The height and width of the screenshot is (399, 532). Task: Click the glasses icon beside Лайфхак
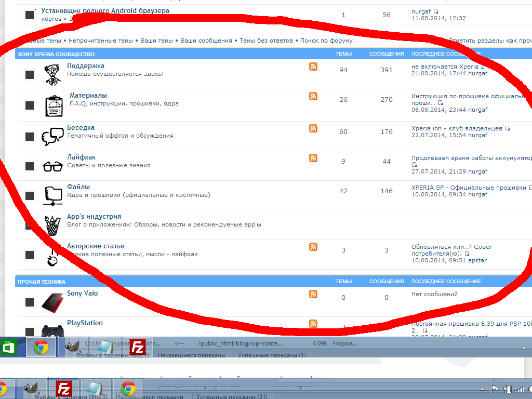tap(52, 166)
